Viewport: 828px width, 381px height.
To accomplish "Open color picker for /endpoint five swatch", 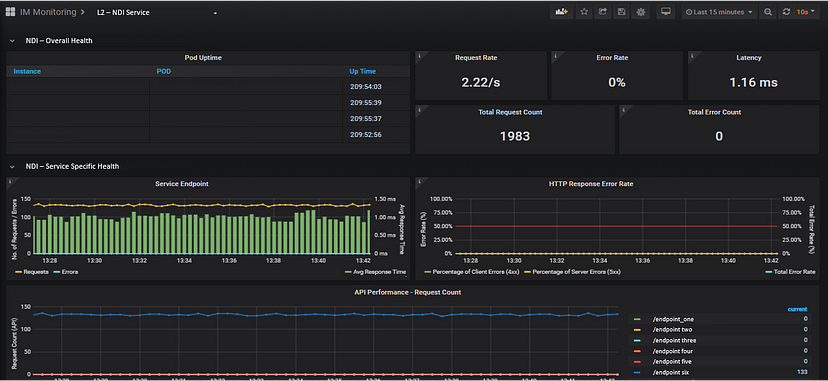I will 636,361.
